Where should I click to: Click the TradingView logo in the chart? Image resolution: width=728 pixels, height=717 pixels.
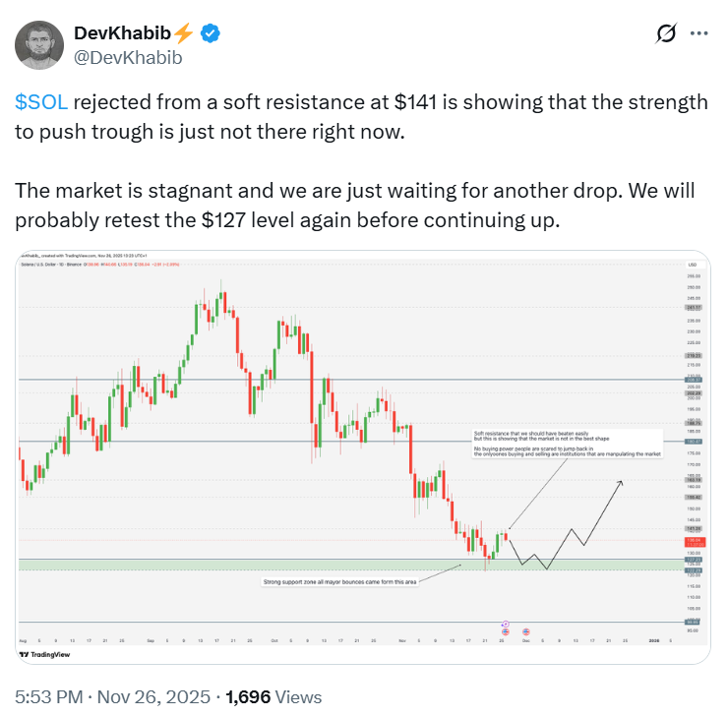pyautogui.click(x=39, y=654)
